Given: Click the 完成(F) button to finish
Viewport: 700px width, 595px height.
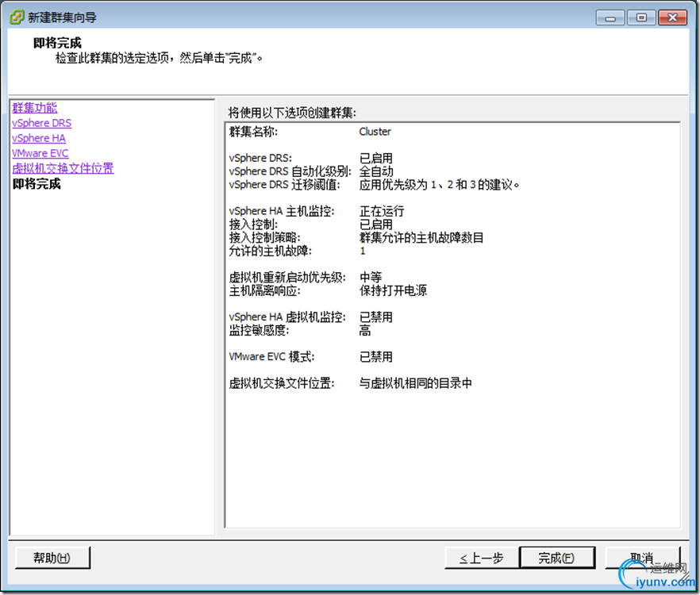Looking at the screenshot, I should [x=557, y=557].
